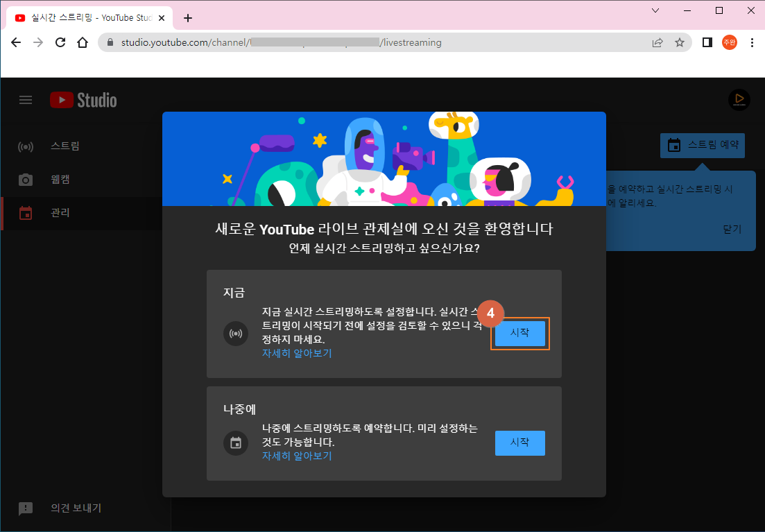Toggle the browser side panel icon
The height and width of the screenshot is (532, 765).
tap(707, 42)
